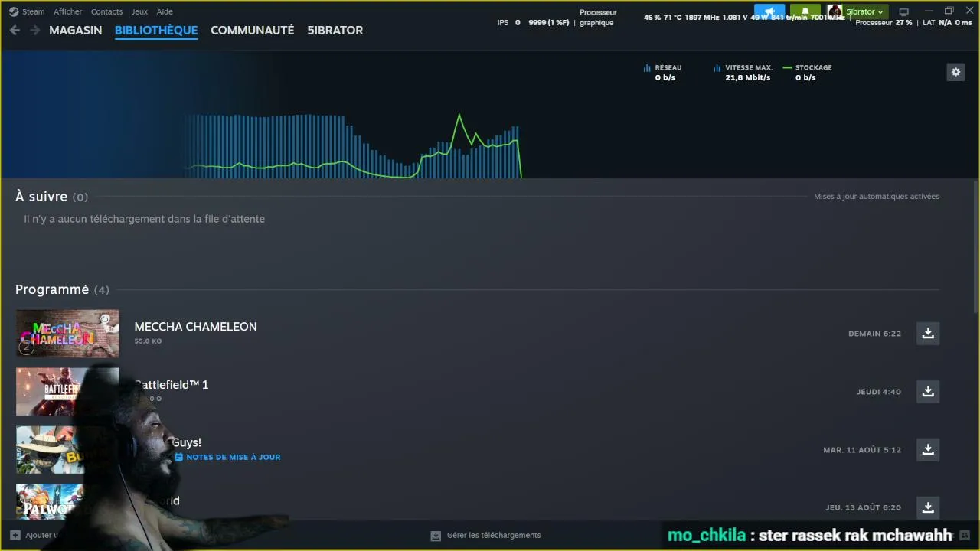Click the 'Programmé' section heading
The height and width of the screenshot is (551, 980).
(x=52, y=289)
